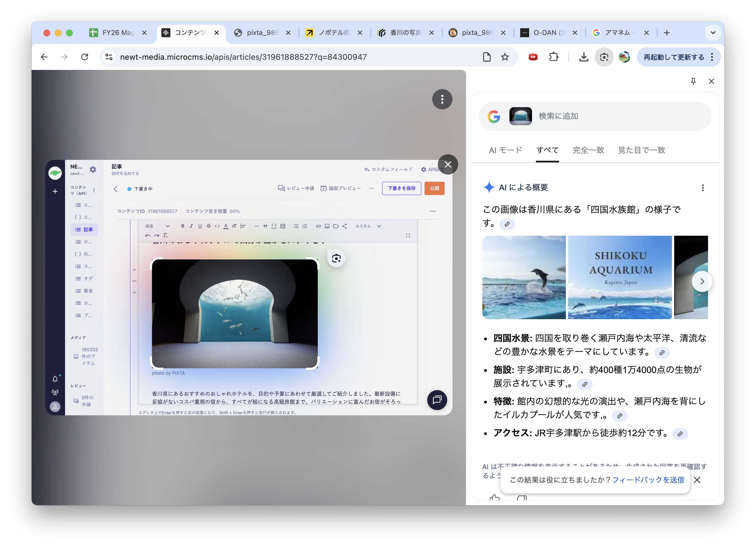Click フィードバックを送信 link

coord(648,480)
